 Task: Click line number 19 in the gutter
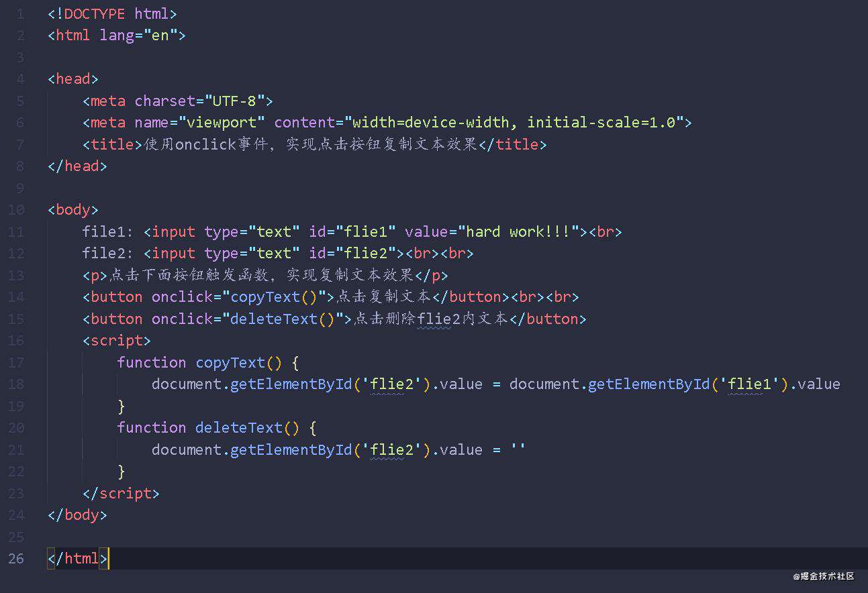click(16, 406)
